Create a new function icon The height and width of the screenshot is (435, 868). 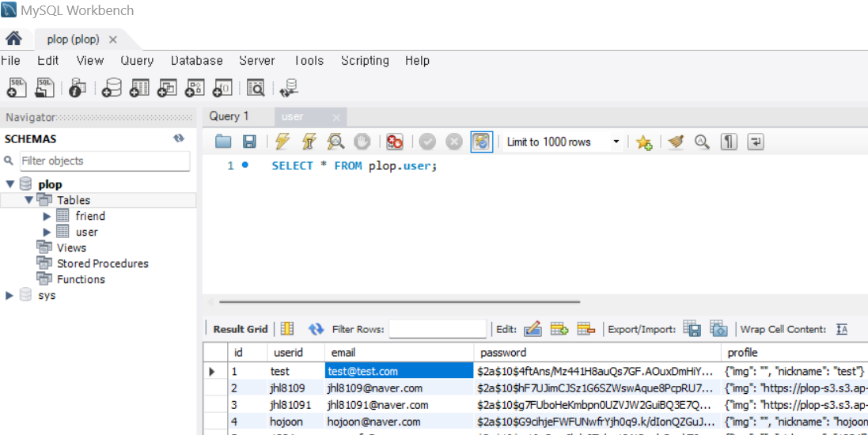pyautogui.click(x=222, y=88)
